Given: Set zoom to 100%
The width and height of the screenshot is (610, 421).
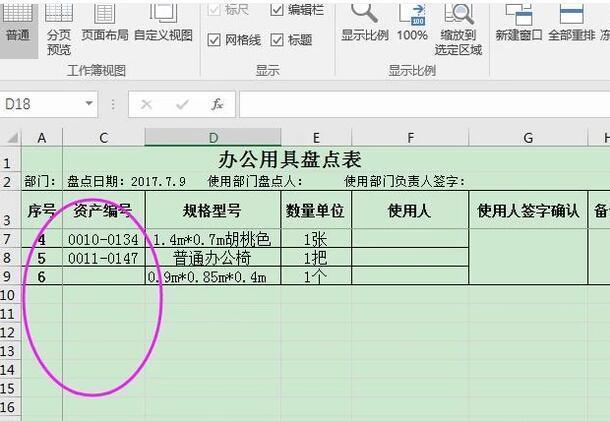Looking at the screenshot, I should pyautogui.click(x=412, y=24).
